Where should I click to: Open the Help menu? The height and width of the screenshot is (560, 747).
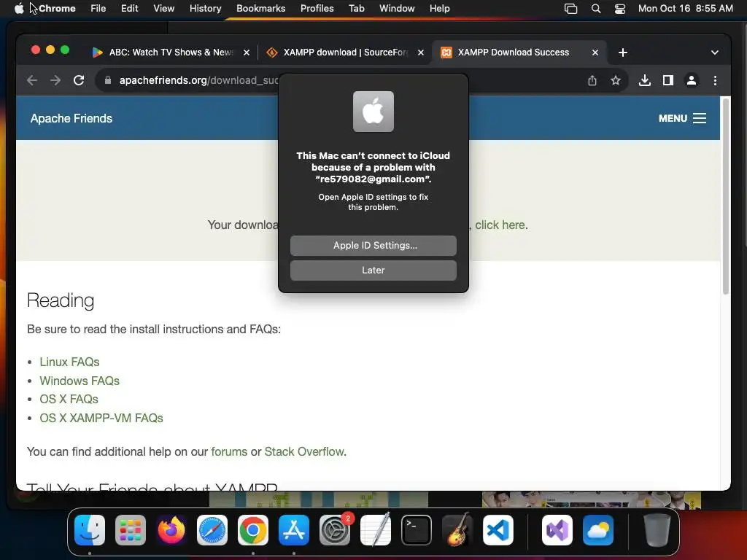pos(439,9)
